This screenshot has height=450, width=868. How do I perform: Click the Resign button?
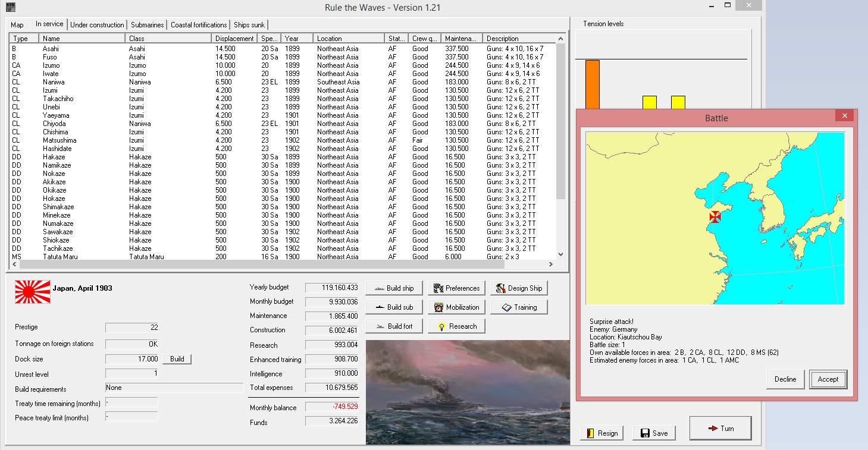pos(601,433)
